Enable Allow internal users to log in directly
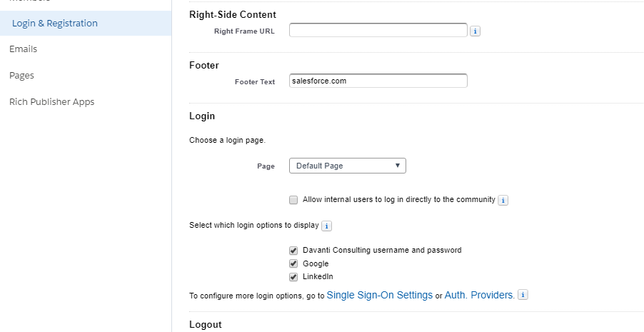Viewport: 644px width, 332px height. tap(293, 200)
